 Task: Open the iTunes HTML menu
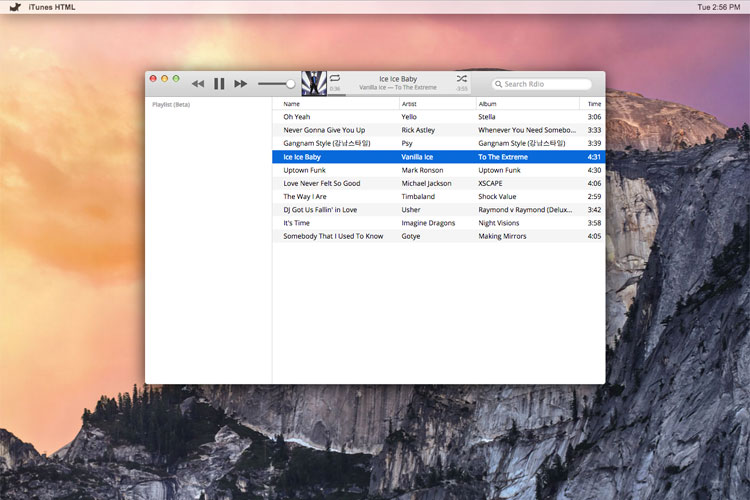[x=52, y=7]
